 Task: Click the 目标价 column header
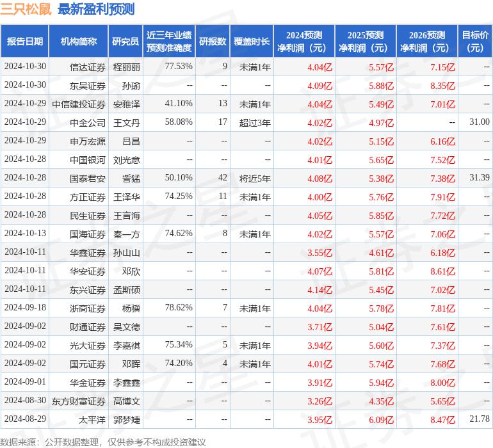pyautogui.click(x=475, y=41)
